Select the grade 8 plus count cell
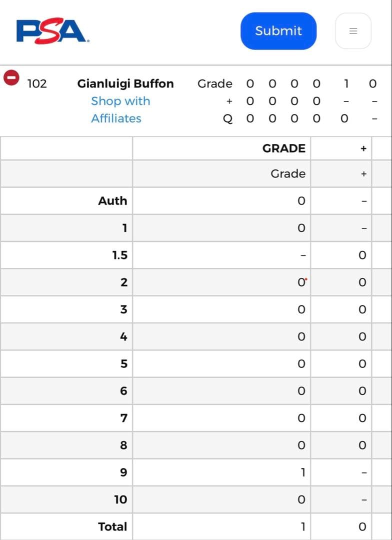The height and width of the screenshot is (540, 392). pyautogui.click(x=362, y=445)
